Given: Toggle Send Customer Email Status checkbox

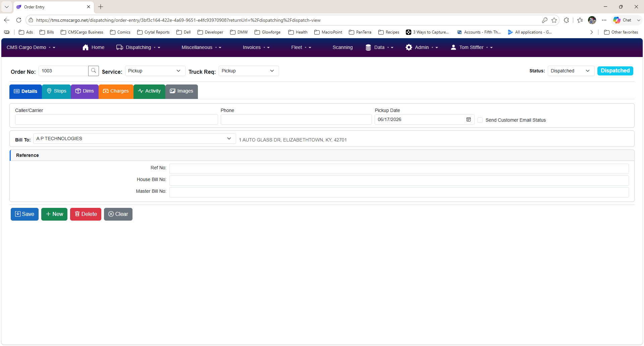Looking at the screenshot, I should coord(480,120).
